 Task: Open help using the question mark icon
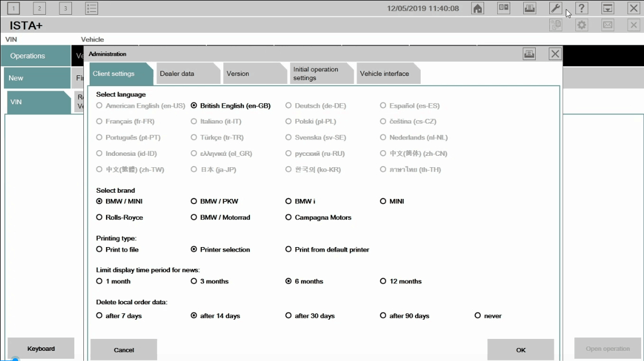(x=582, y=8)
